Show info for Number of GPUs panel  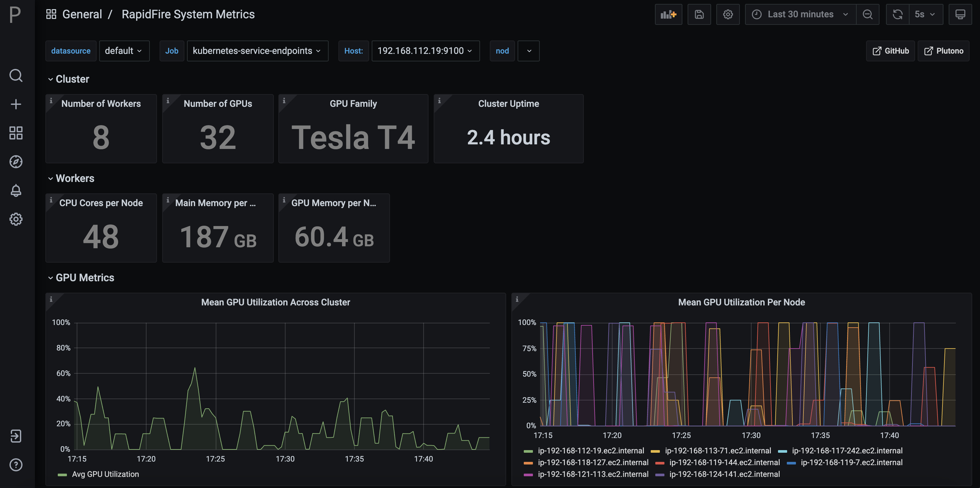[x=168, y=101]
